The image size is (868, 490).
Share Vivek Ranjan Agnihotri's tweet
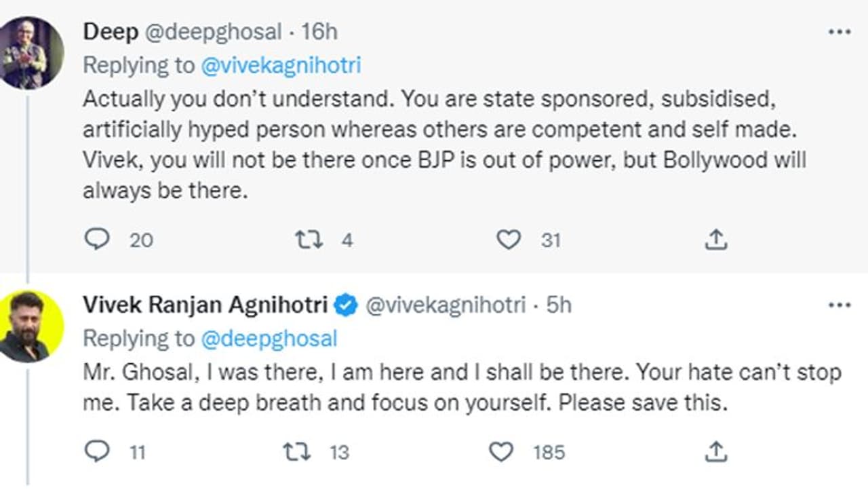coord(717,451)
